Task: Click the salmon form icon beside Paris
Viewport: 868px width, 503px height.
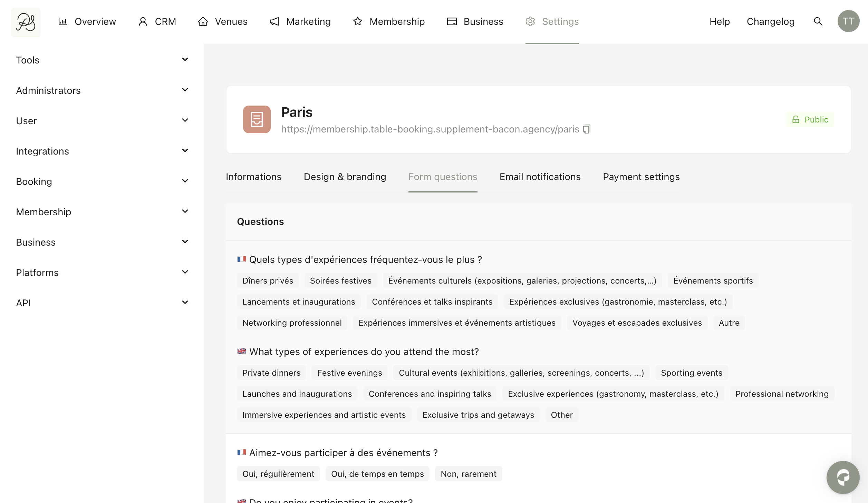Action: tap(257, 119)
